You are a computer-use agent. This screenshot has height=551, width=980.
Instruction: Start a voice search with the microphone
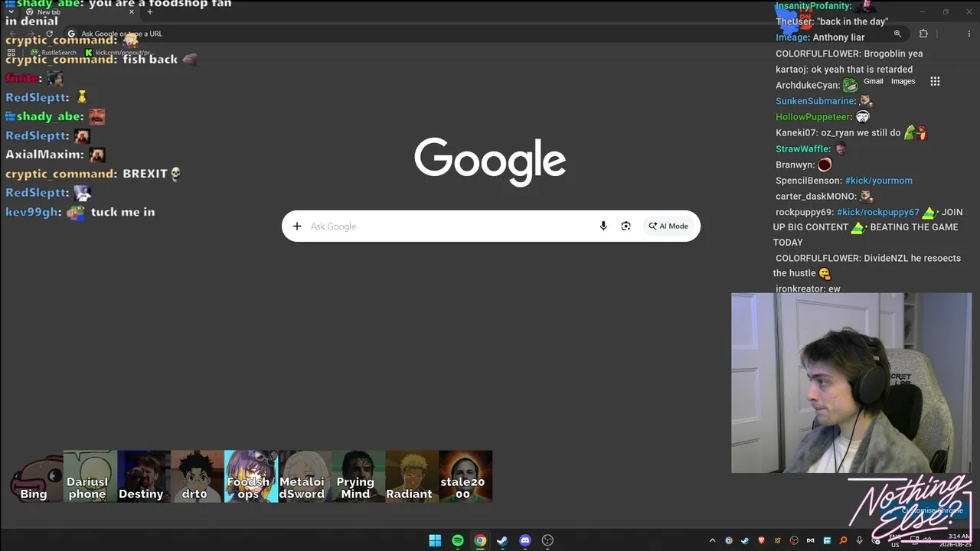(x=603, y=226)
